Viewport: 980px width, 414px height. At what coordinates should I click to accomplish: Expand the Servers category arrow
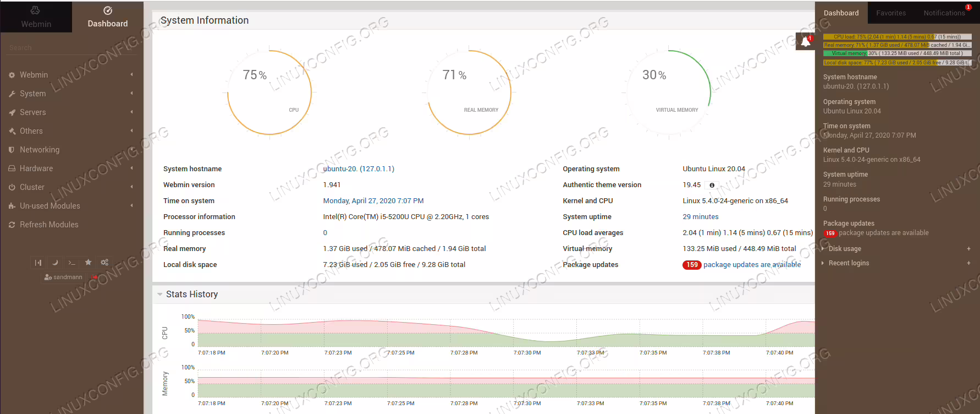(x=131, y=112)
